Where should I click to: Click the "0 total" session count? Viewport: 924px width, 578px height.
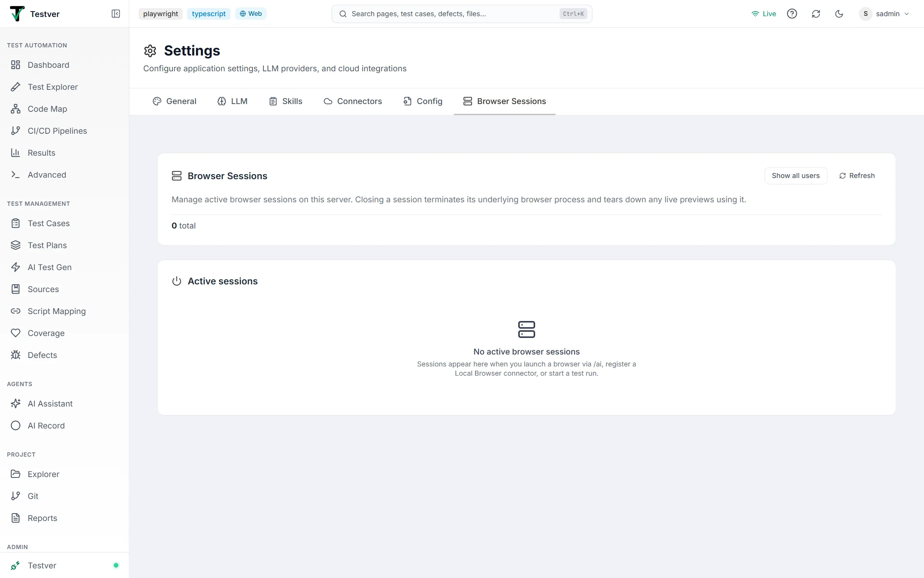(184, 226)
